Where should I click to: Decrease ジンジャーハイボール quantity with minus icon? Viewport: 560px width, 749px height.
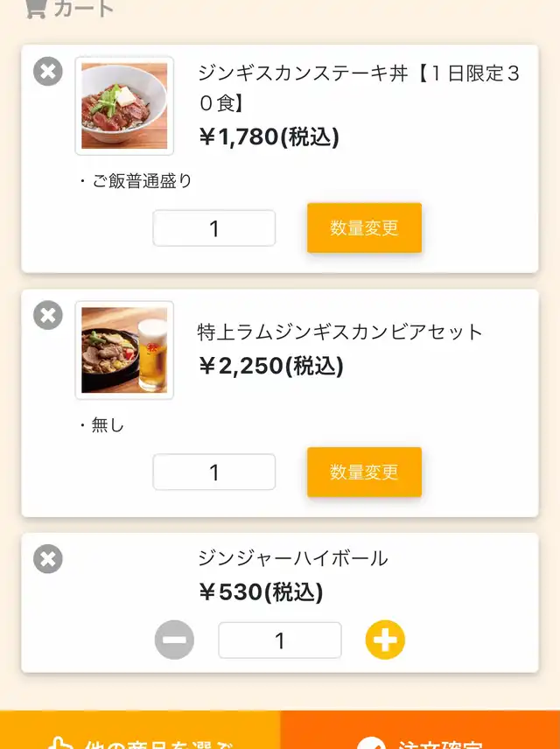coord(174,640)
